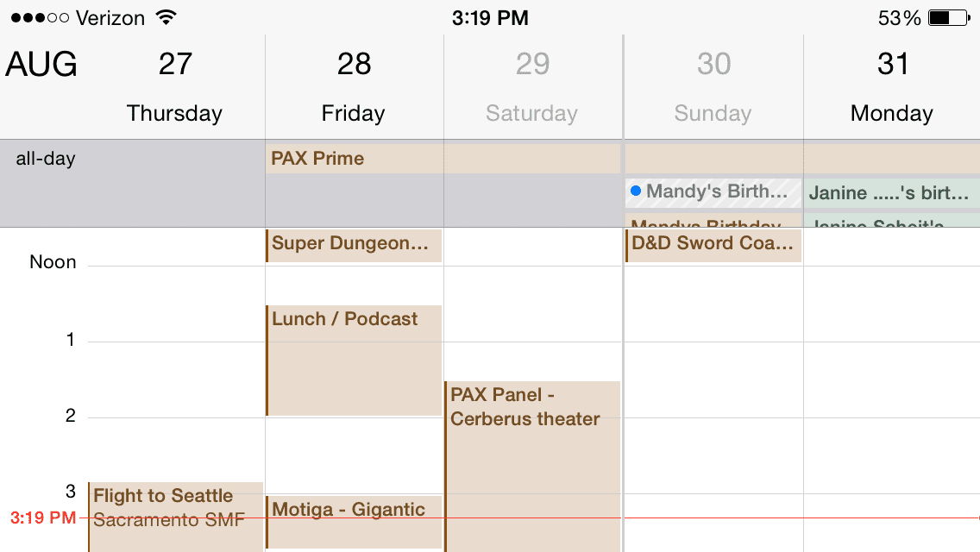Viewport: 980px width, 552px height.
Task: Tap the cellular signal strength dots
Action: (x=40, y=17)
